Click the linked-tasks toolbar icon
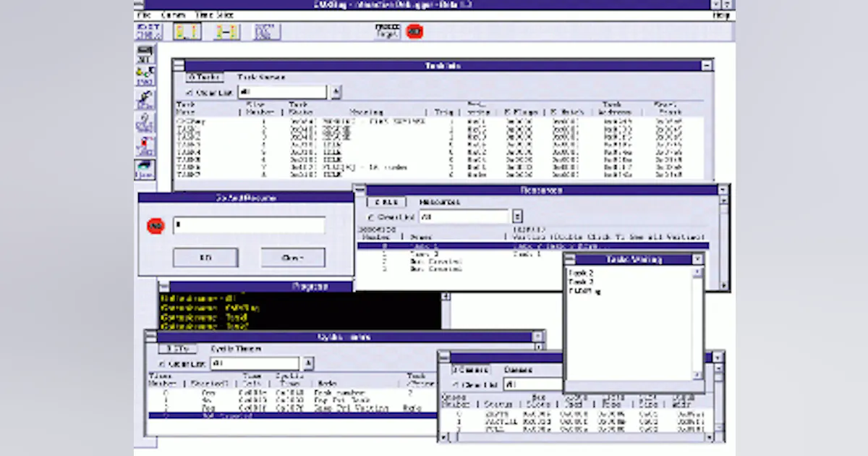Screen dimensions: 868x456 (228, 31)
